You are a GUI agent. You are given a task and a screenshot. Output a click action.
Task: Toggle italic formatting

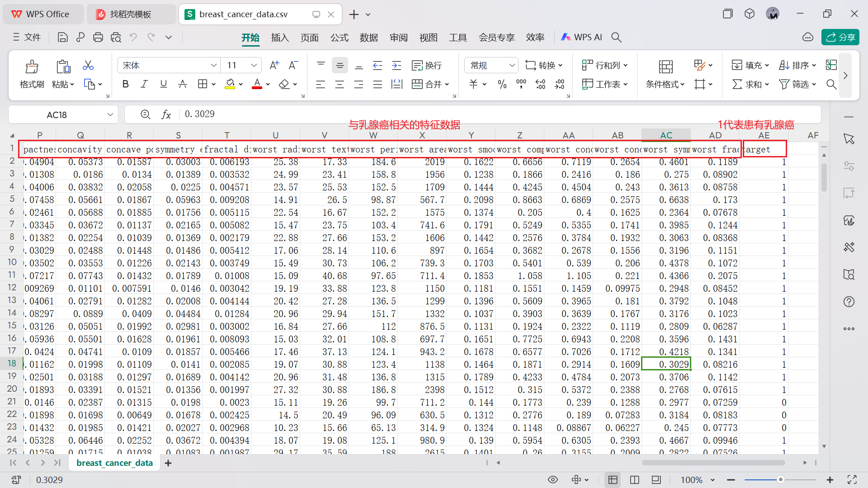click(x=144, y=84)
